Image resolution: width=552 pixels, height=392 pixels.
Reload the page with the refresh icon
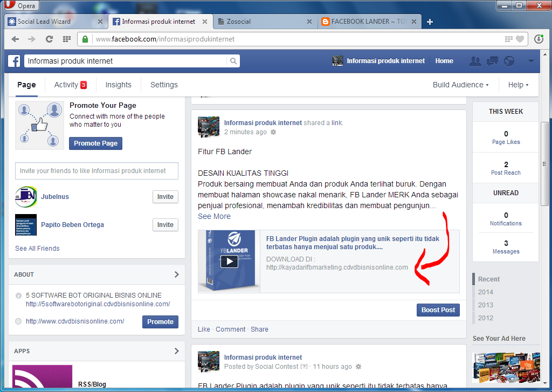49,39
